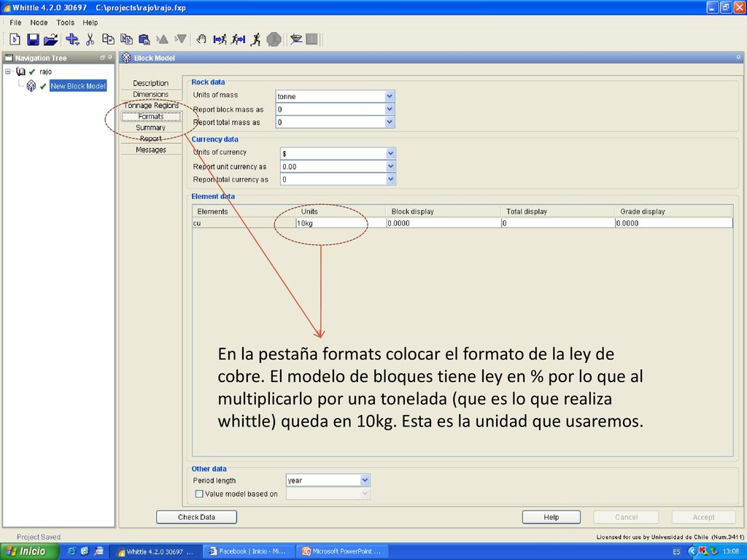Click the Cut scissors icon

click(x=90, y=39)
